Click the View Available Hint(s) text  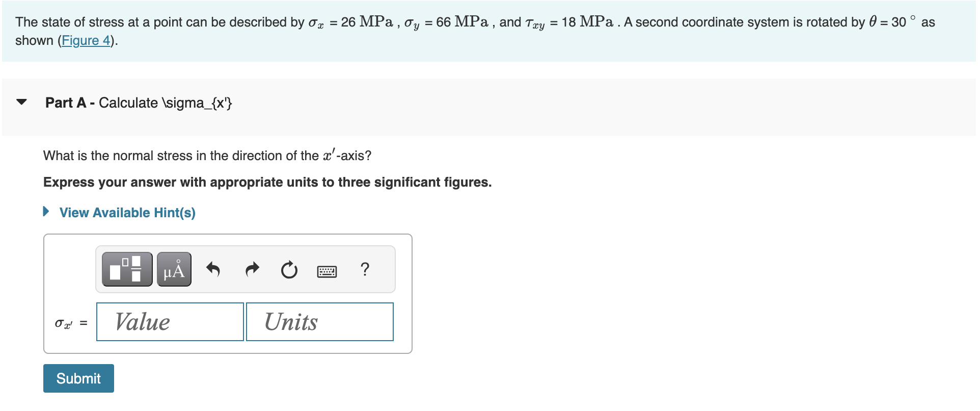pyautogui.click(x=127, y=213)
